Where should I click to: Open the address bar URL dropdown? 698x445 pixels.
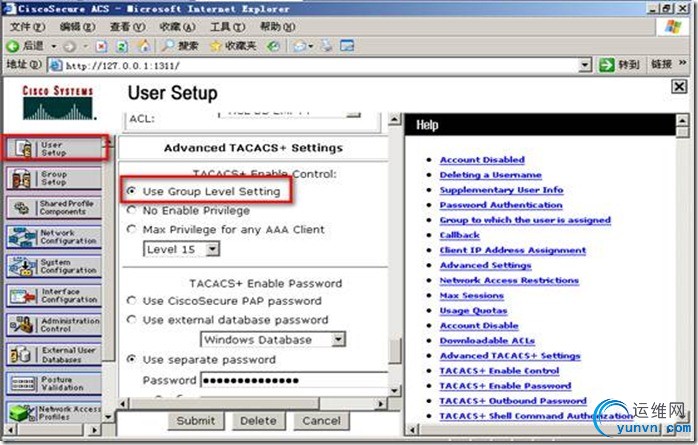pyautogui.click(x=585, y=65)
